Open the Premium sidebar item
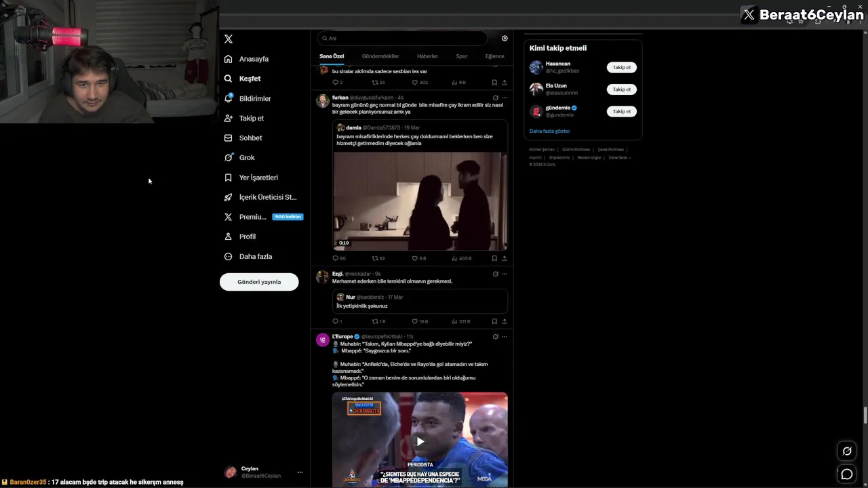The height and width of the screenshot is (488, 868). (263, 217)
